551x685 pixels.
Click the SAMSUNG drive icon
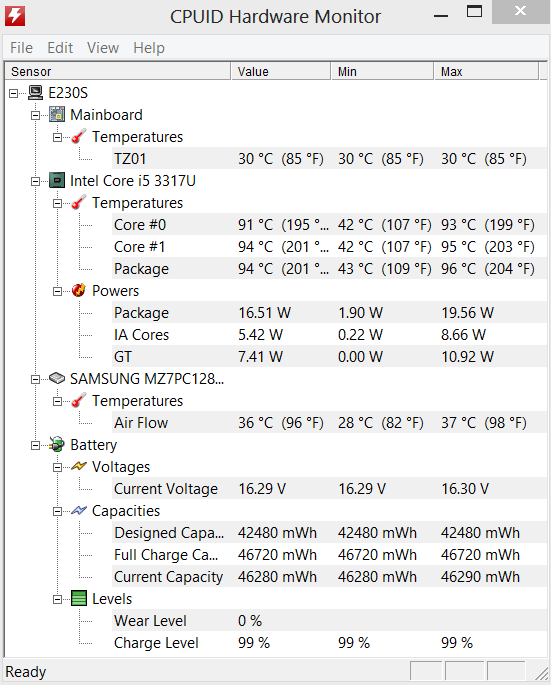pyautogui.click(x=57, y=378)
